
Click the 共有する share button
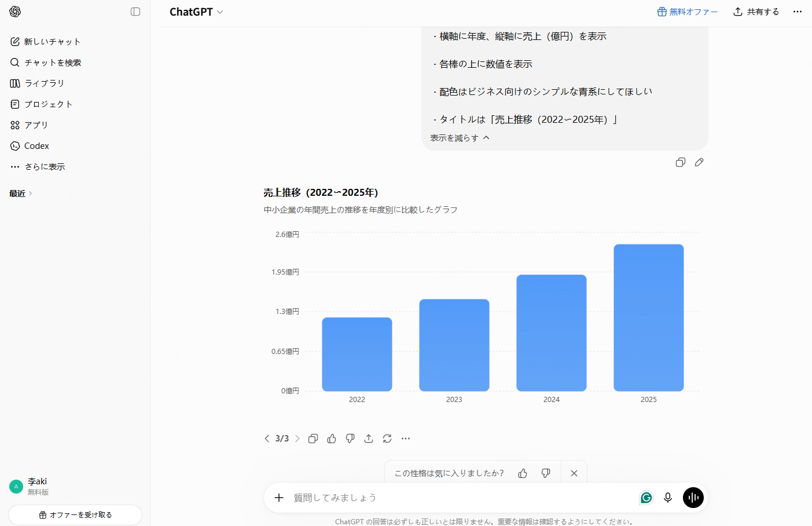click(x=756, y=12)
